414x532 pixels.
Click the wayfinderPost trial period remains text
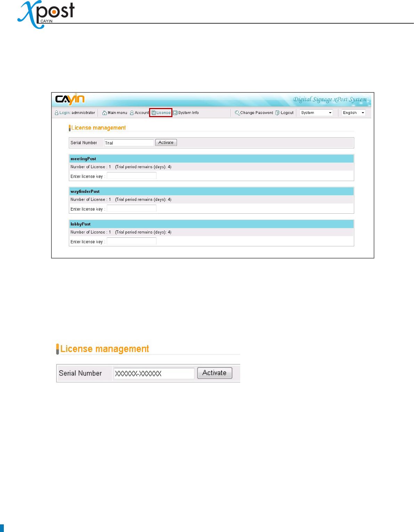click(x=143, y=199)
